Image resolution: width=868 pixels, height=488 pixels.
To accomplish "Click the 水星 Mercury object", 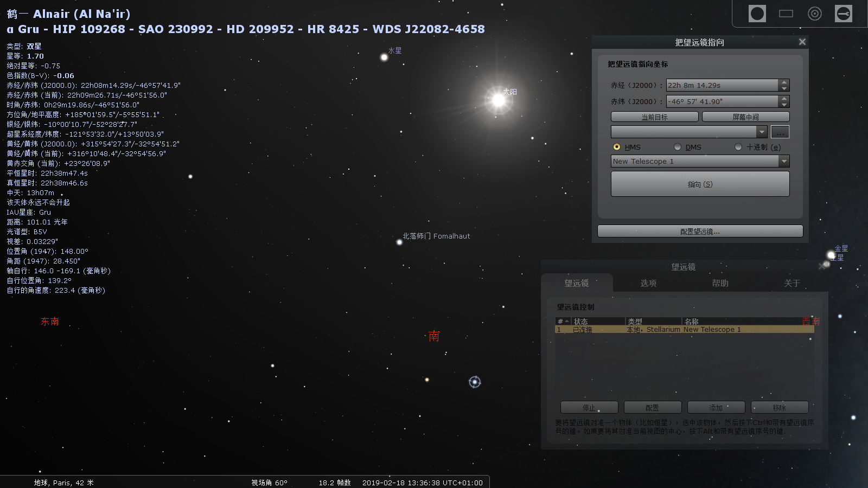I will pos(384,57).
